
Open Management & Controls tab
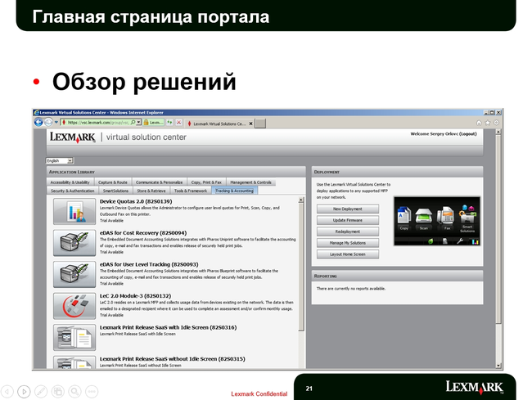(250, 182)
